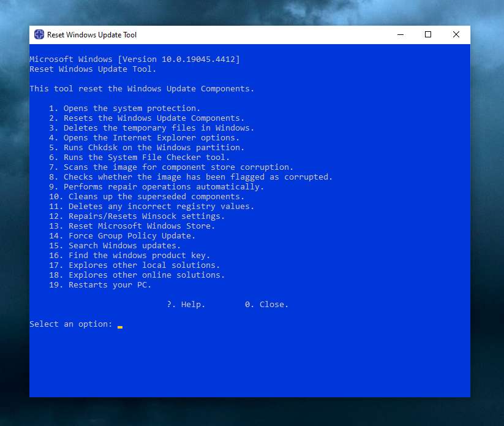Click the Reset Windows Update Tool app icon

(x=39, y=34)
